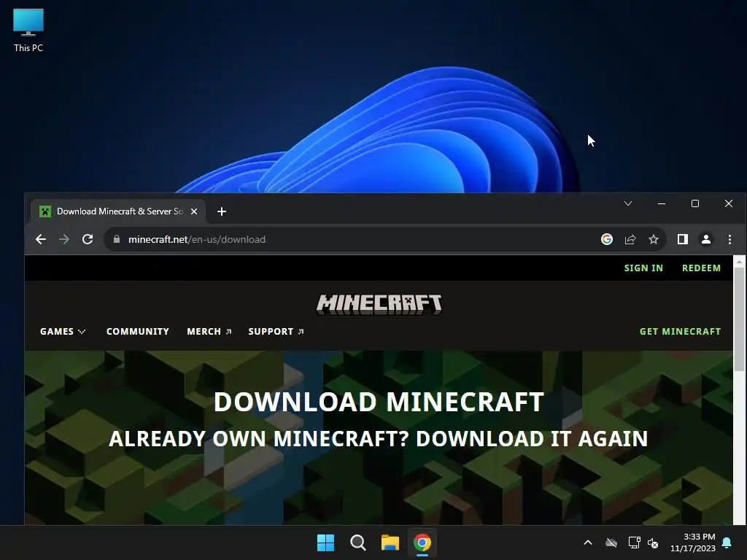
Task: Open Windows Start menu
Action: (x=326, y=542)
